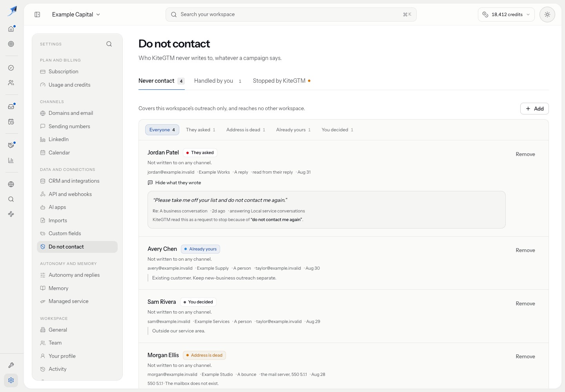Viewport: 565px width, 392px height.
Task: Toggle the sidebar panel icon
Action: point(37,15)
